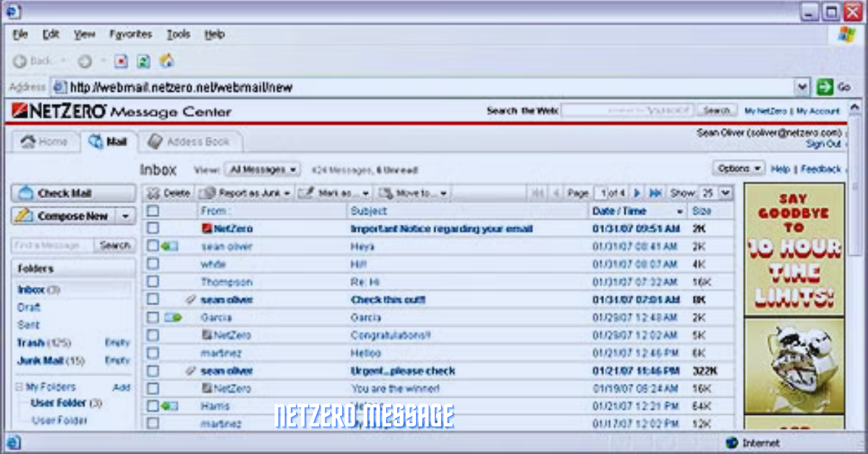Click attachment paperclip on 'Check this out!!' row
Image resolution: width=868 pixels, height=454 pixels.
pyautogui.click(x=191, y=299)
